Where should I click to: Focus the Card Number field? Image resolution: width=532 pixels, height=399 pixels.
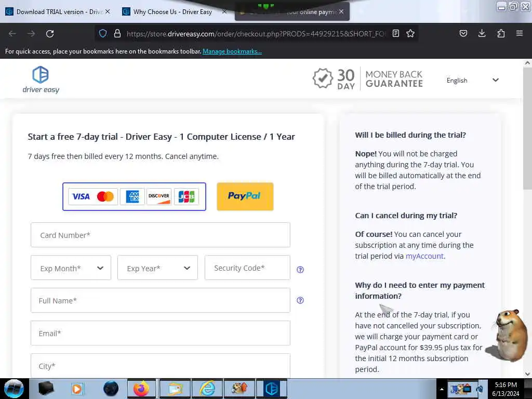click(x=160, y=235)
